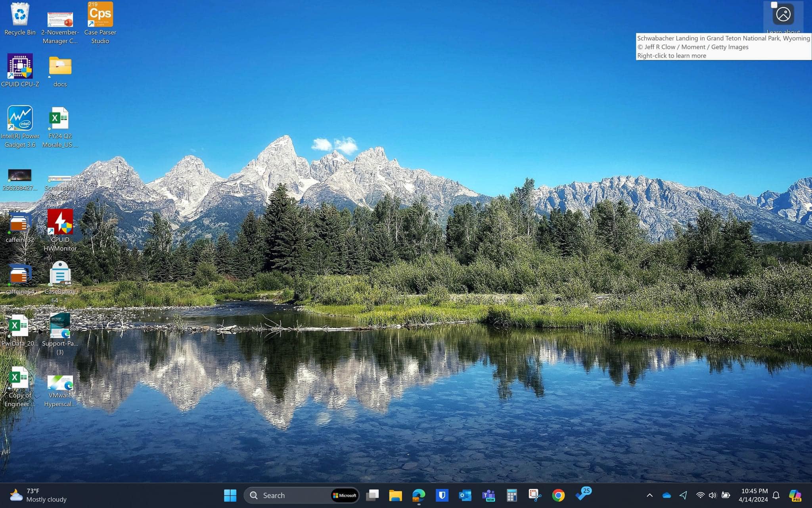Select the VMware Hyperscal file icon
Viewport: 812px width, 508px height.
[60, 391]
